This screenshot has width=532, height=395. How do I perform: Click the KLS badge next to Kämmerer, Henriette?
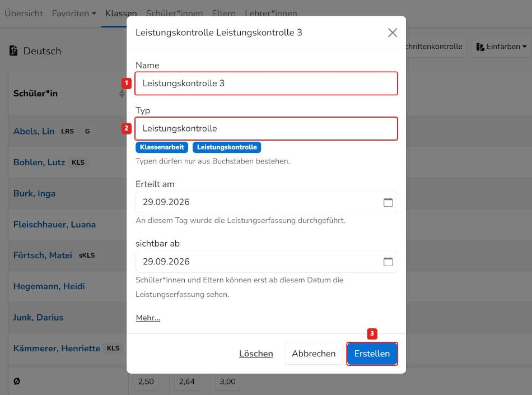coord(113,348)
